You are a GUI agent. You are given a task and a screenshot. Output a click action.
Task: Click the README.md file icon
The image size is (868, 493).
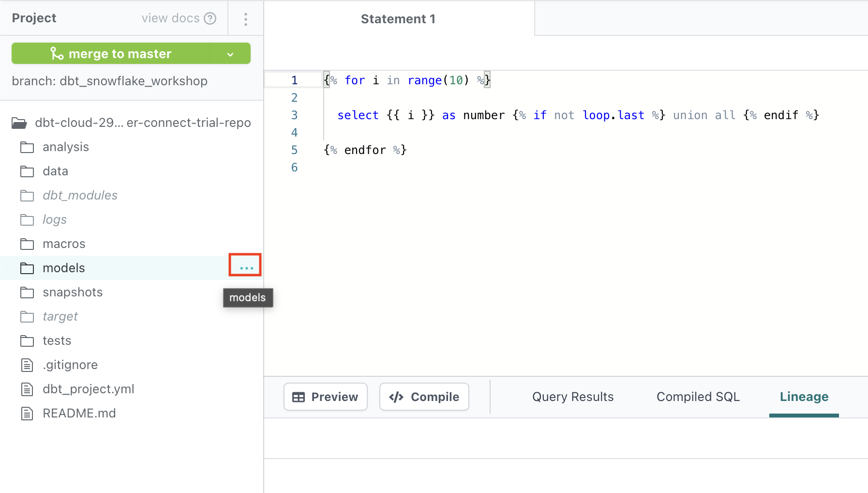(27, 414)
